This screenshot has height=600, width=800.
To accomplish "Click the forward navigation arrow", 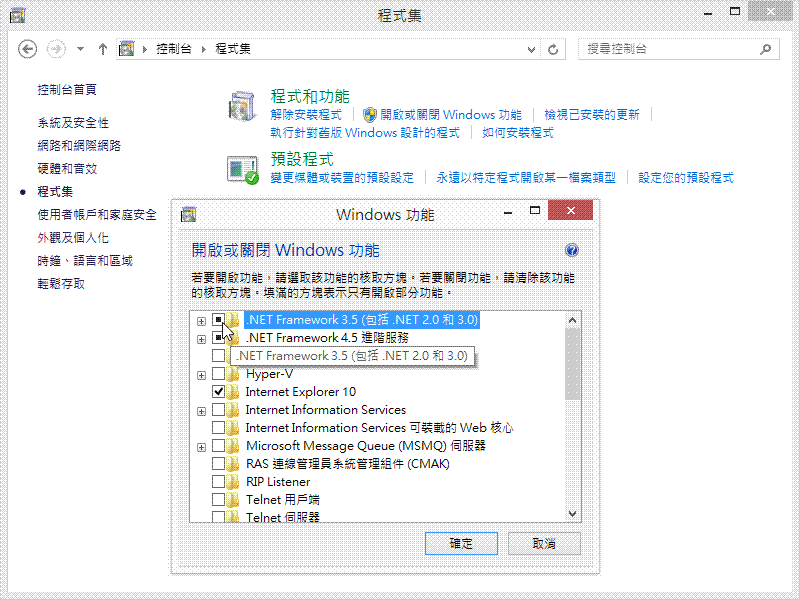I will 56,49.
